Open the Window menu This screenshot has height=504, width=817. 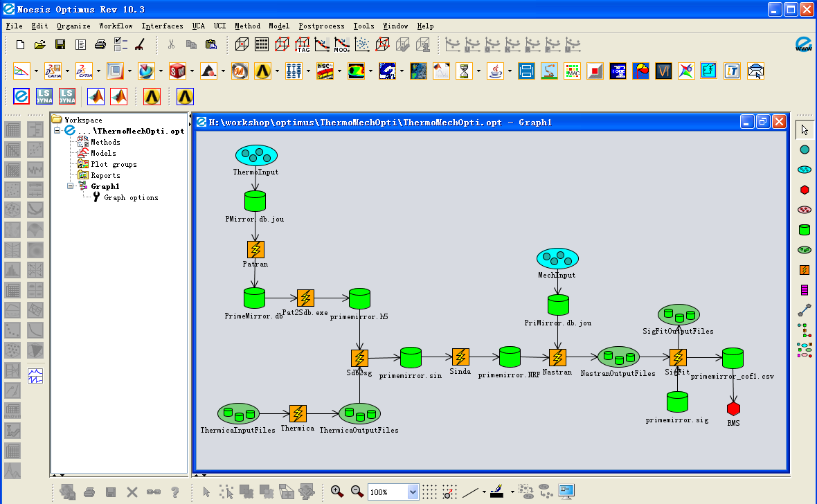[395, 26]
